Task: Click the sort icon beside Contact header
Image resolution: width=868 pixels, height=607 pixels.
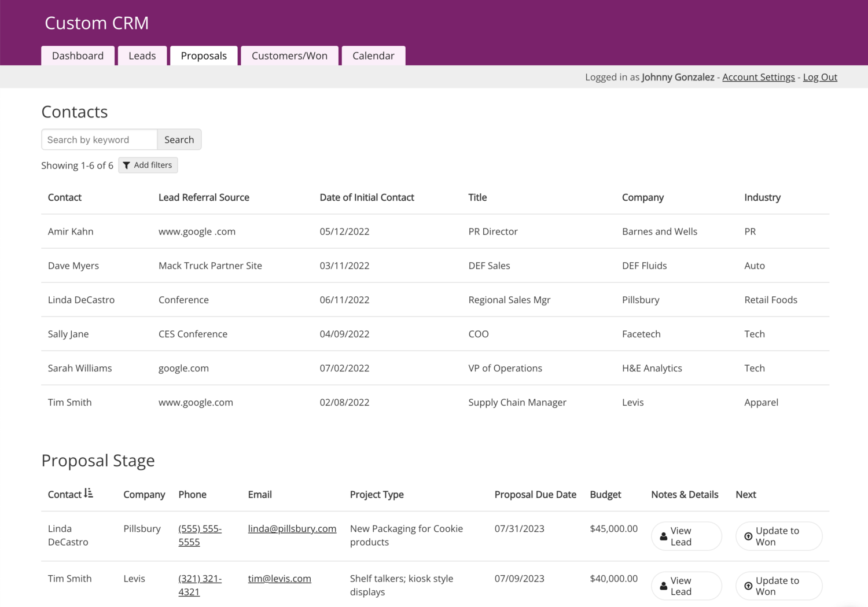Action: (x=89, y=493)
